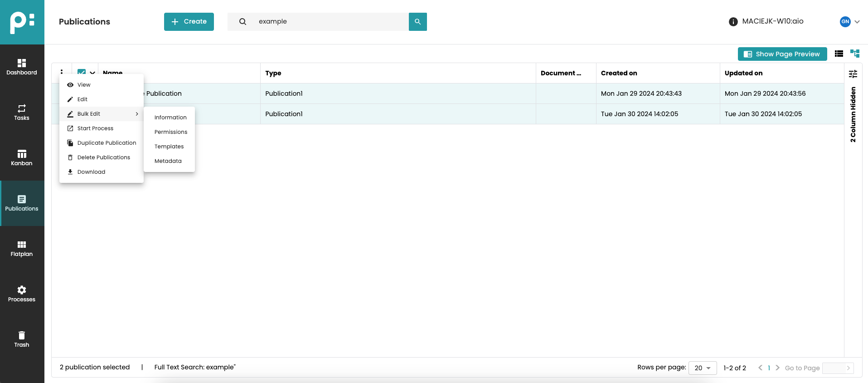The image size is (868, 383).
Task: Click the teal search magnifier button
Action: [x=417, y=22]
